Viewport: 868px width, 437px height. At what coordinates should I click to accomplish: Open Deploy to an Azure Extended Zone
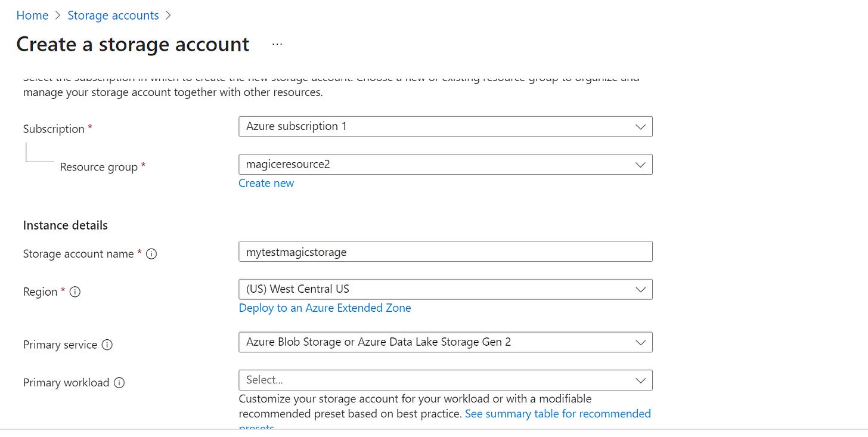click(324, 308)
